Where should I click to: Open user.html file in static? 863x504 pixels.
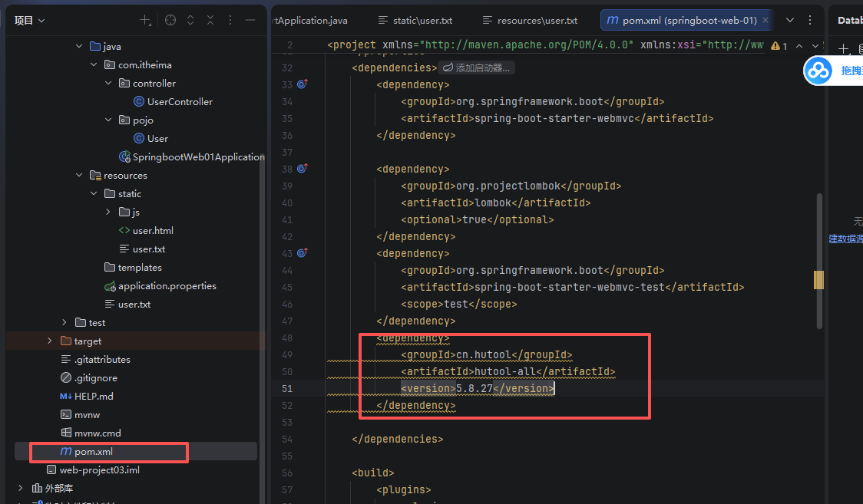click(x=146, y=231)
